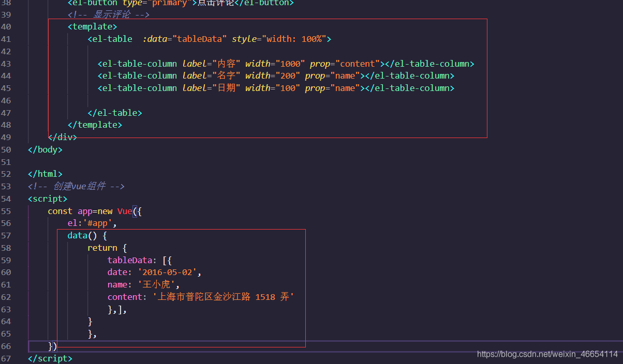The image size is (623, 364).
Task: Select the label "内容" on line 43
Action: click(x=227, y=64)
